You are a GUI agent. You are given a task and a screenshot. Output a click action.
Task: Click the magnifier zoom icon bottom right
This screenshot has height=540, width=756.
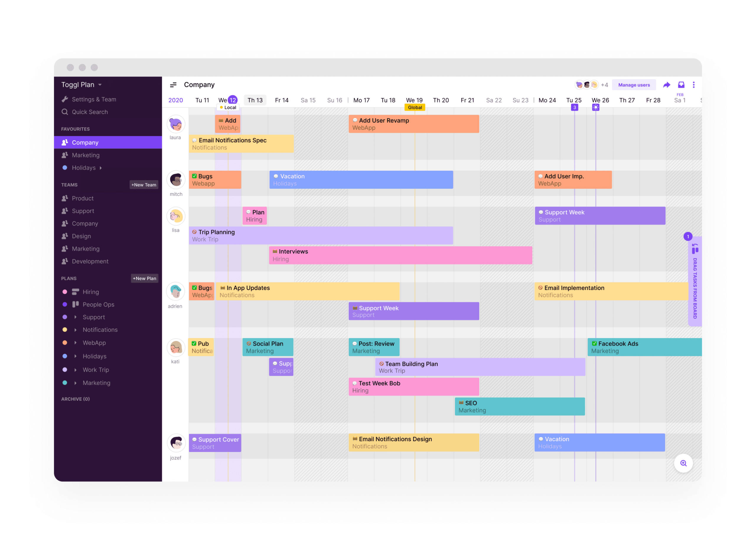[x=683, y=463]
